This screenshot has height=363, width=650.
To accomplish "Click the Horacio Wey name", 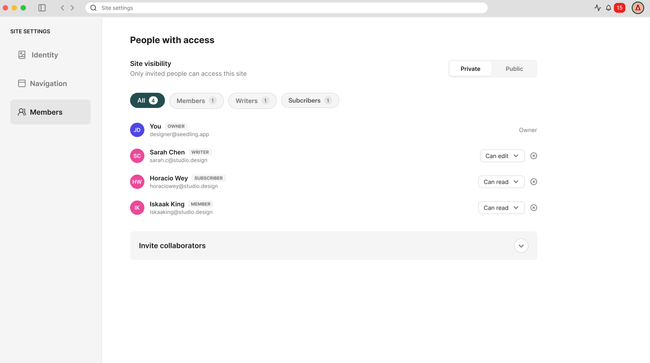I will pyautogui.click(x=169, y=178).
